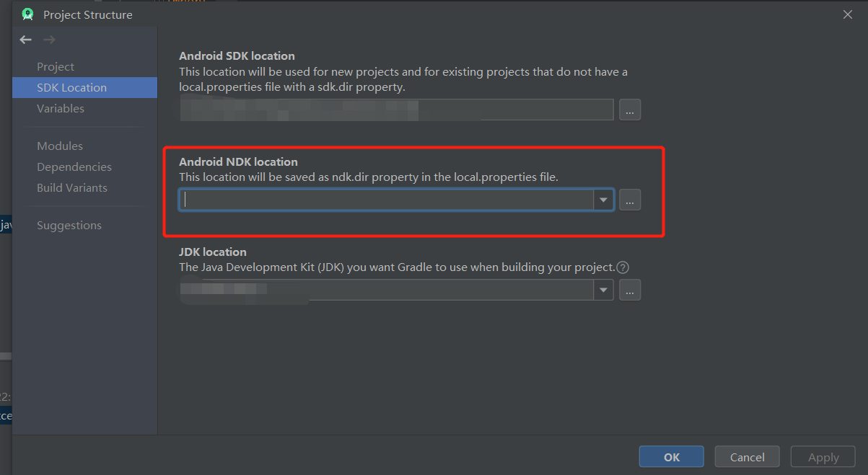Click the forward navigation arrow

[x=49, y=40]
